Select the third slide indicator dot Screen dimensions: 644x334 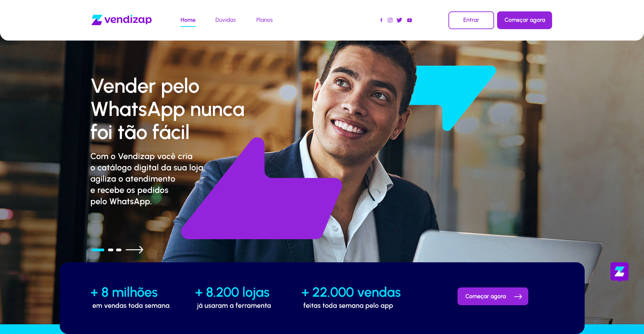(119, 250)
